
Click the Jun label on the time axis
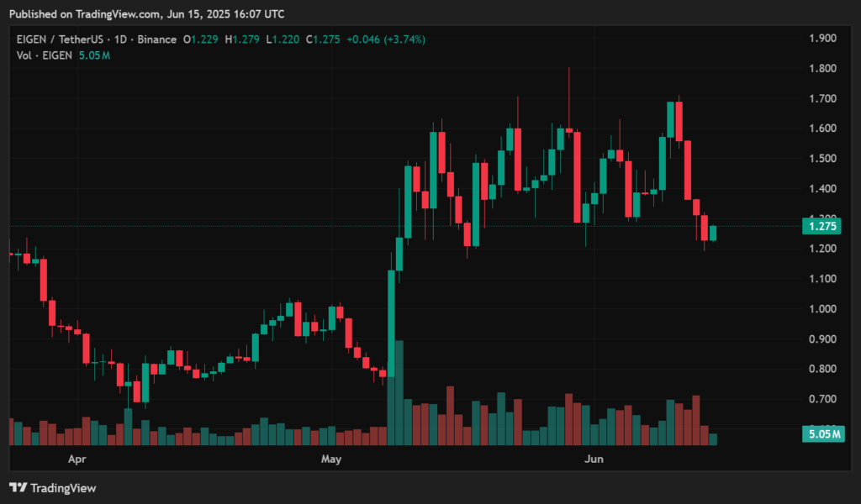pos(594,459)
